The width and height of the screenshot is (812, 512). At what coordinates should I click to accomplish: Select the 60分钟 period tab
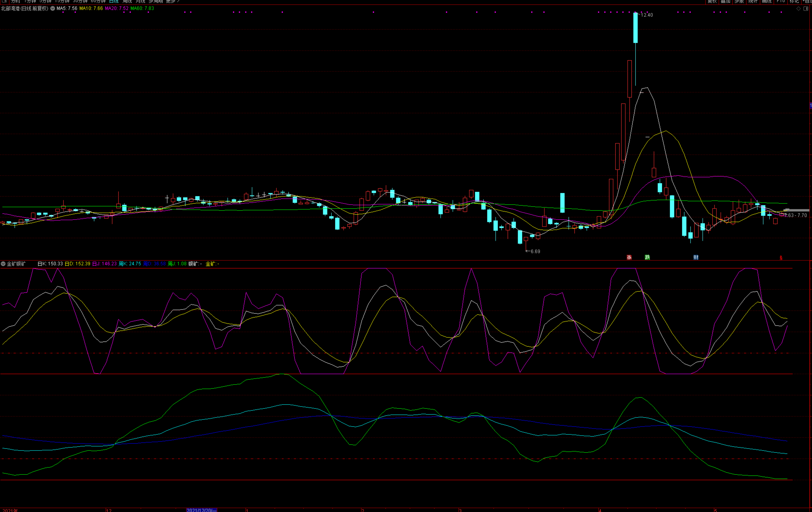[98, 1]
